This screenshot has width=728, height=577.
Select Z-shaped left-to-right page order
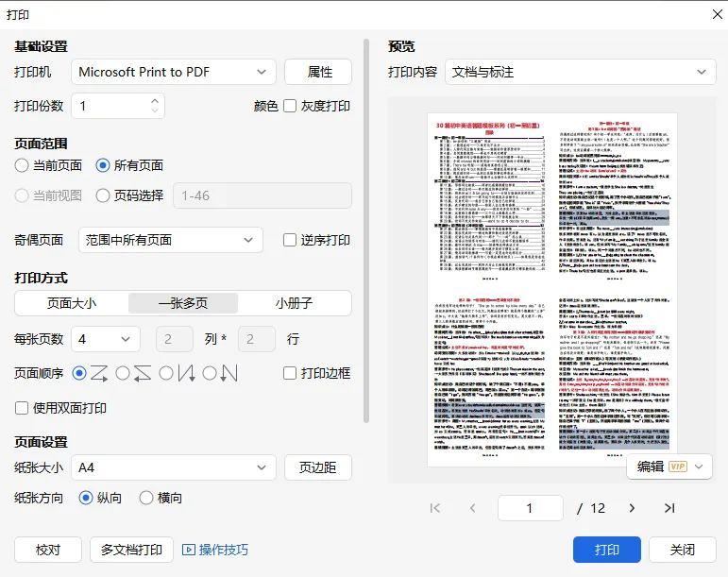coord(79,373)
